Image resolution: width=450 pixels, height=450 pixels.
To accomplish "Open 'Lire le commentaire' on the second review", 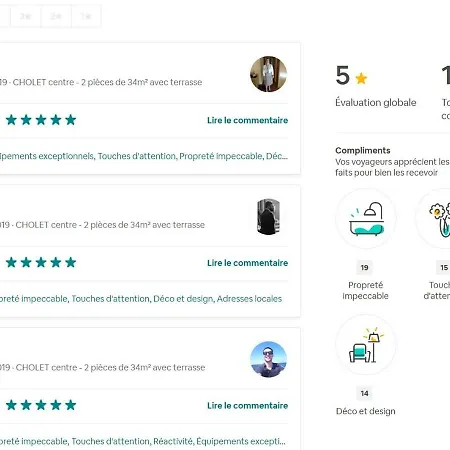I will [247, 263].
